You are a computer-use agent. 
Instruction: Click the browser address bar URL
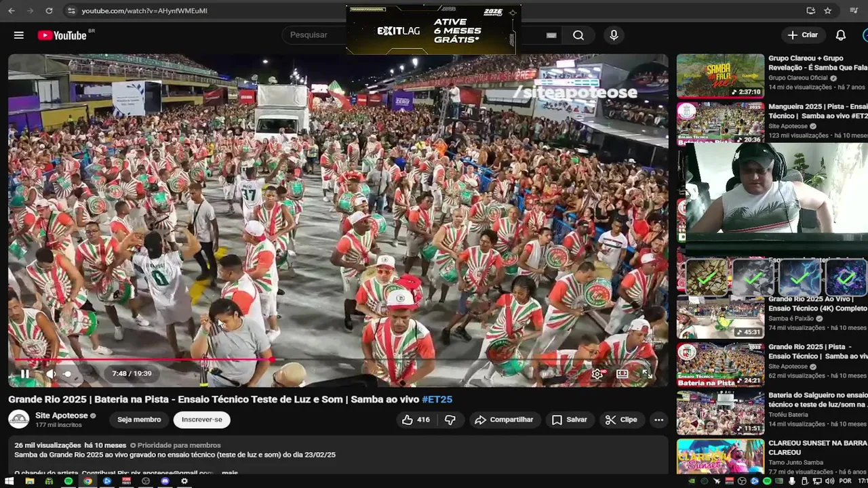tap(144, 11)
